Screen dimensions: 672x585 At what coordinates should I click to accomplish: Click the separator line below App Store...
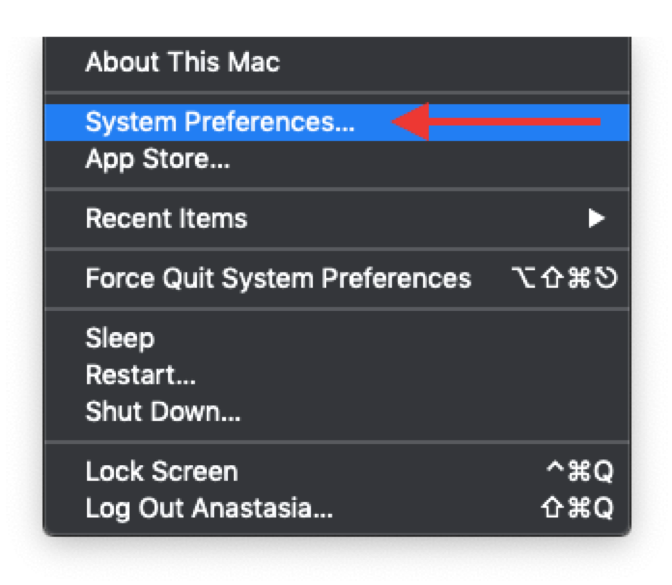tap(336, 188)
